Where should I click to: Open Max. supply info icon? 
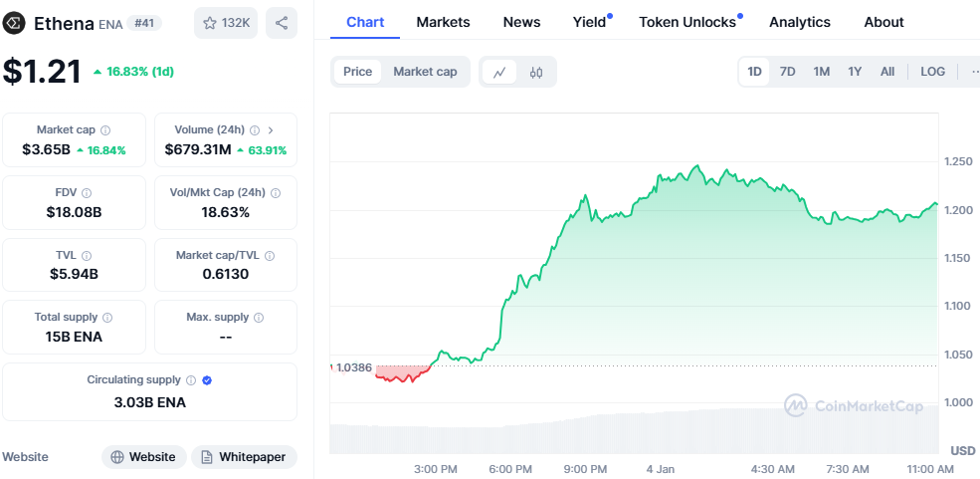click(259, 317)
